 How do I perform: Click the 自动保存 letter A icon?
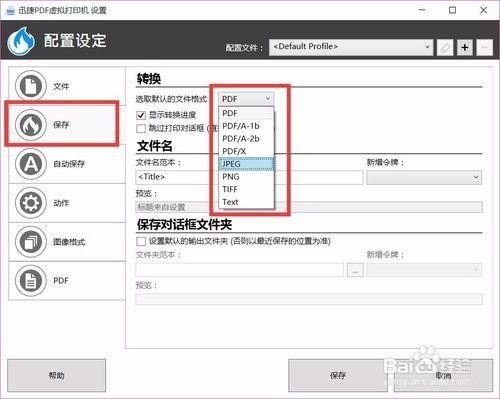(x=31, y=164)
